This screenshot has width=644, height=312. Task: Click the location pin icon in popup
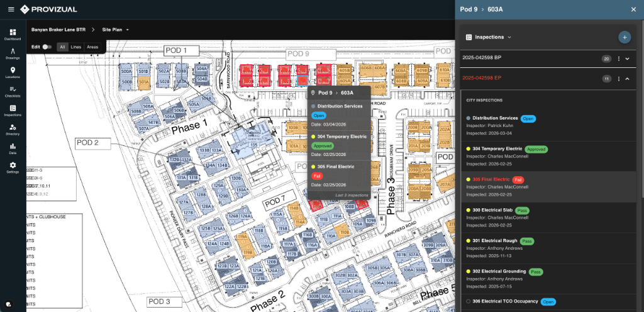point(313,92)
